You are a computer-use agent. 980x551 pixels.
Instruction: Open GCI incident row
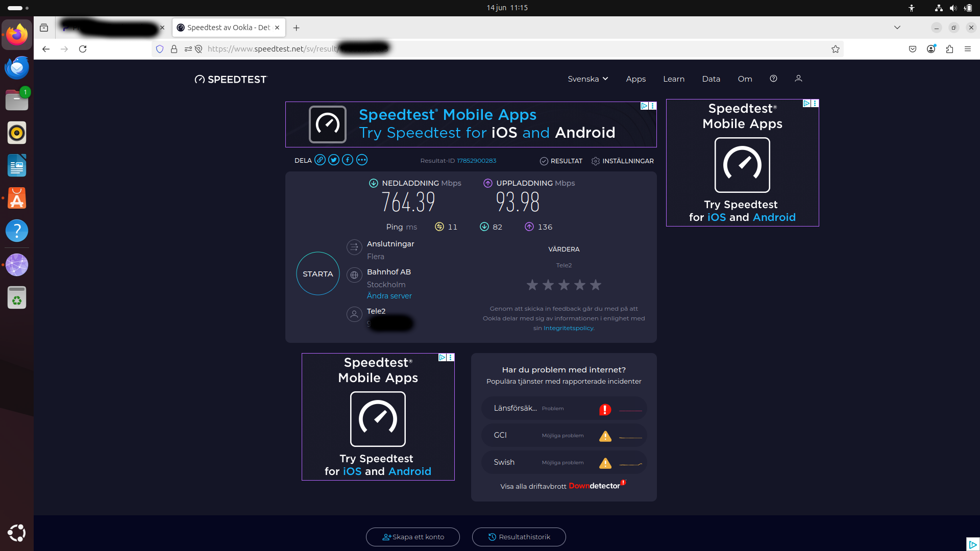(564, 436)
